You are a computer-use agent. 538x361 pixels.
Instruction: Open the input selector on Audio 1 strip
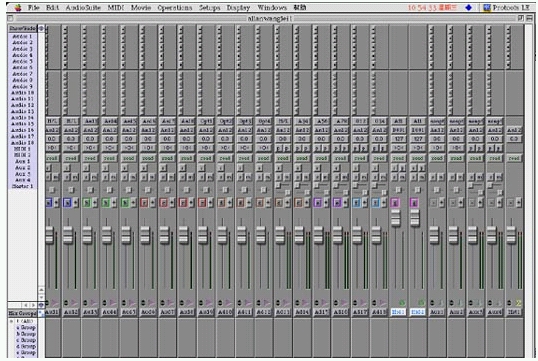coord(52,121)
